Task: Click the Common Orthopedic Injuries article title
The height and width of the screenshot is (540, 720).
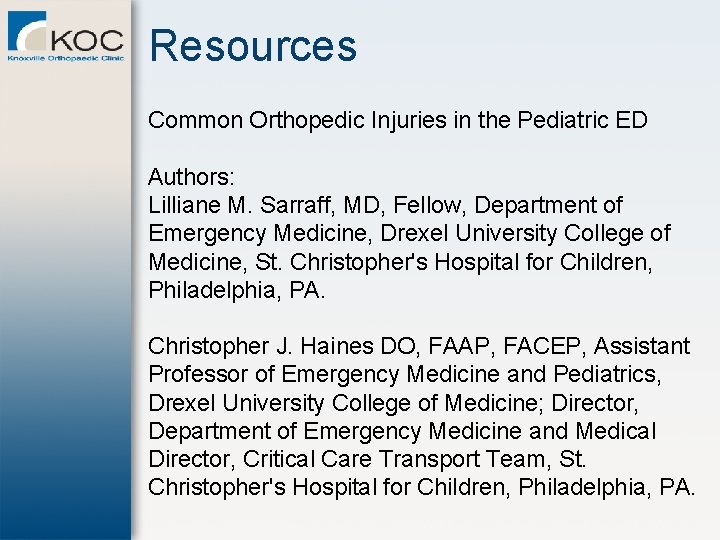Action: [x=397, y=120]
